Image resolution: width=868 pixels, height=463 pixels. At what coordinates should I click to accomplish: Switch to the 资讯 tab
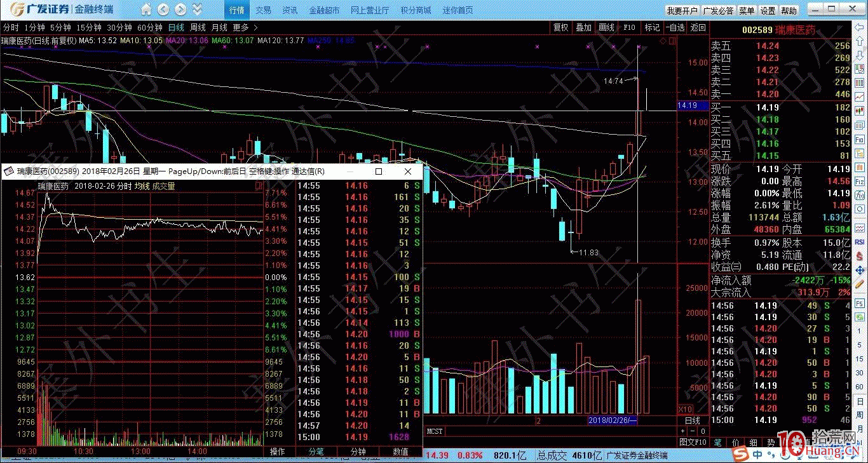(x=290, y=10)
